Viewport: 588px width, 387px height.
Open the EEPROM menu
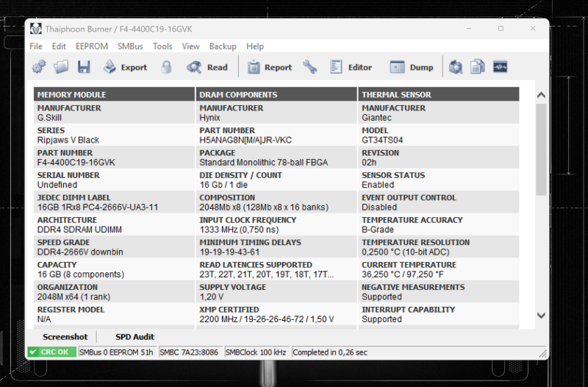(x=92, y=46)
